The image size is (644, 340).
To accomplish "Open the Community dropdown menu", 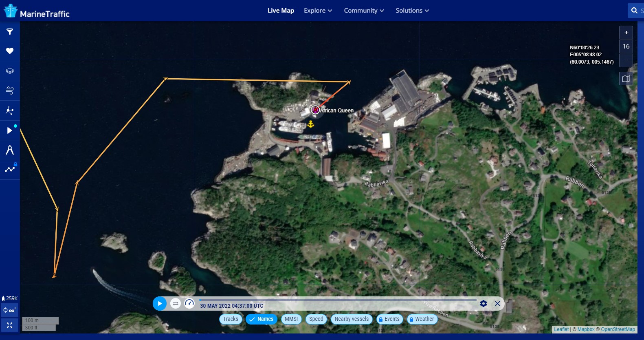I will point(364,11).
